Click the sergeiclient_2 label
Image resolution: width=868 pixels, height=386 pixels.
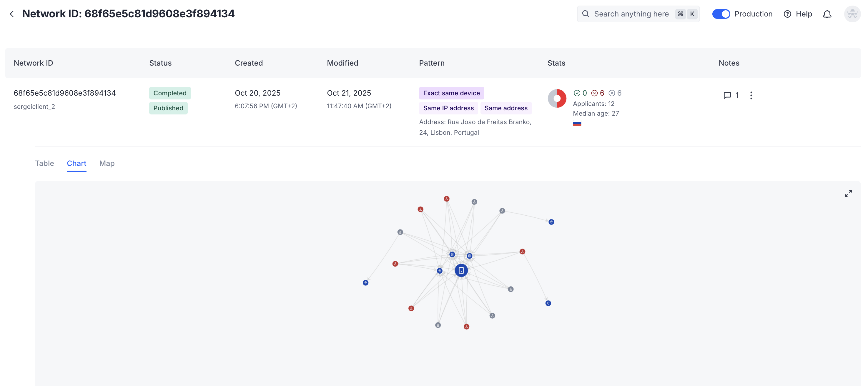pos(34,107)
